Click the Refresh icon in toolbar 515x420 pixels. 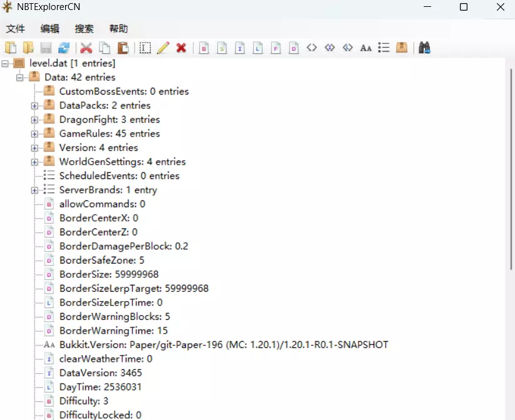[x=63, y=48]
